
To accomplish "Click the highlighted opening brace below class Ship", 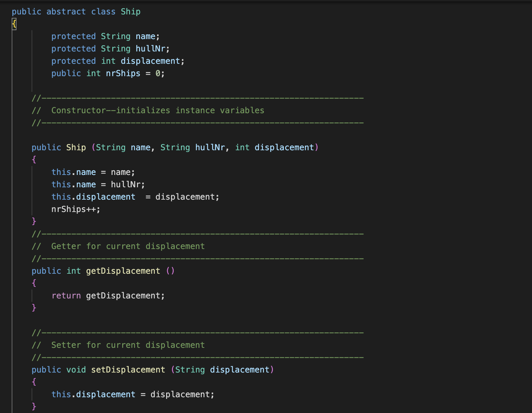I will 14,24.
